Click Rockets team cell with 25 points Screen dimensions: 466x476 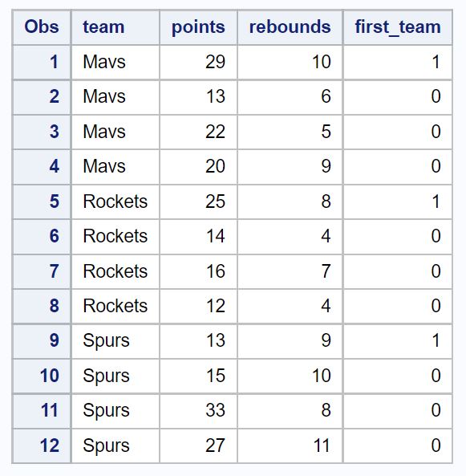pyautogui.click(x=115, y=201)
